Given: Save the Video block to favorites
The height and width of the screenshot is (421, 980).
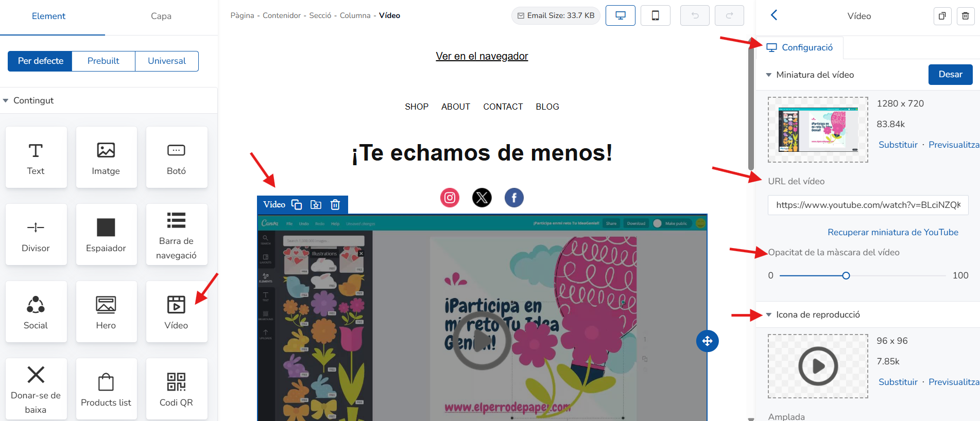Looking at the screenshot, I should tap(316, 204).
